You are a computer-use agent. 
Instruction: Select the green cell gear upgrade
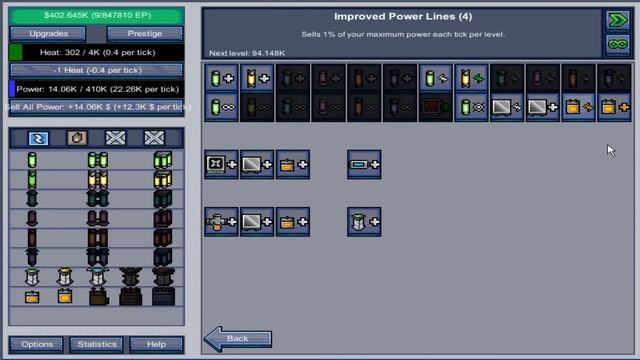click(471, 107)
